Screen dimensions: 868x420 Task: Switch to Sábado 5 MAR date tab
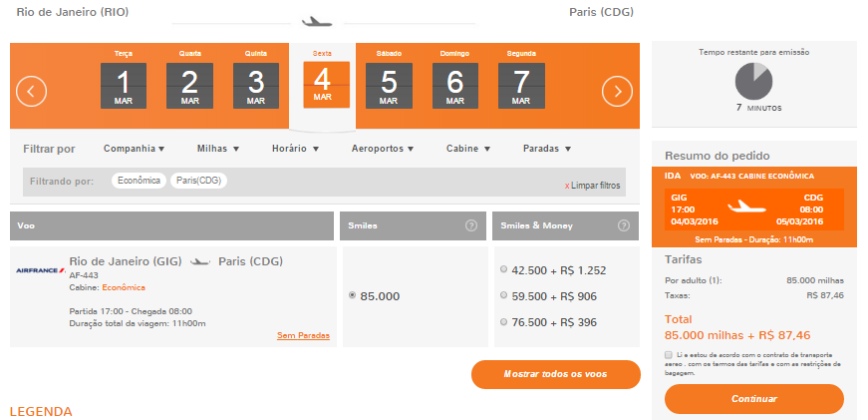pos(389,85)
